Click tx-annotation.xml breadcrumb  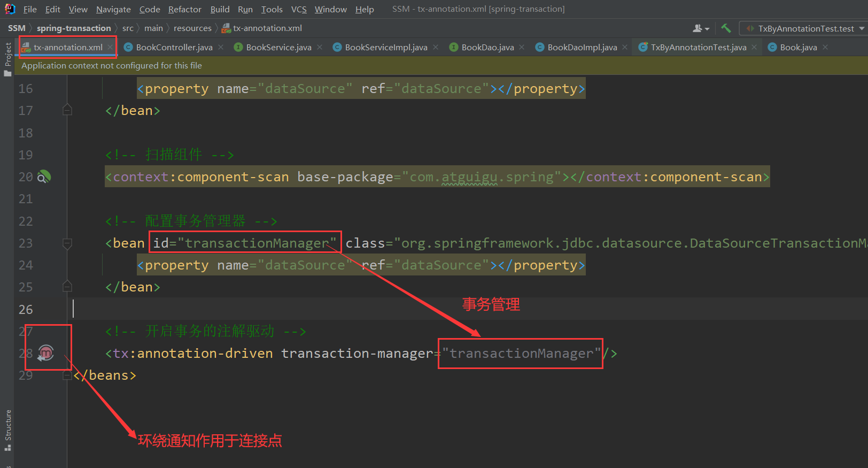[x=262, y=28]
